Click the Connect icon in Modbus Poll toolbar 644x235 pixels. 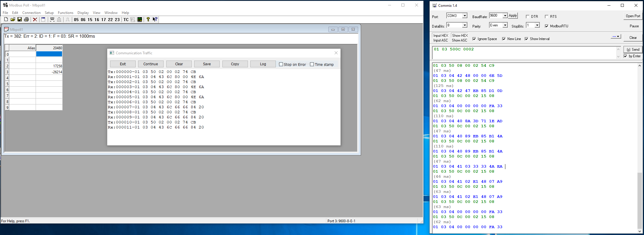tap(52, 20)
